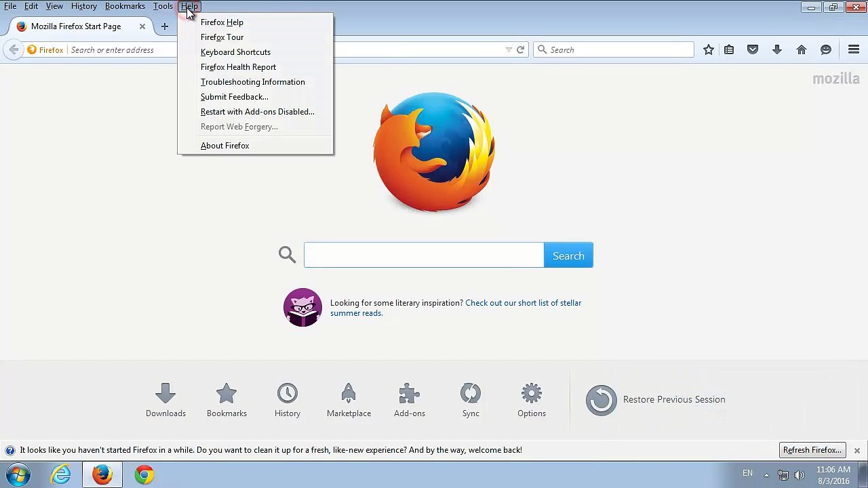Click the EN language indicator in tray

click(747, 473)
